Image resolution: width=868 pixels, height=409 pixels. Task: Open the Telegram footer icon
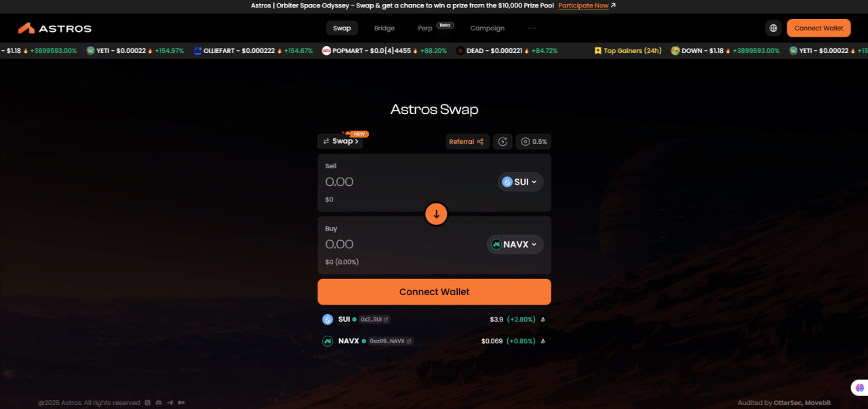[x=170, y=403]
